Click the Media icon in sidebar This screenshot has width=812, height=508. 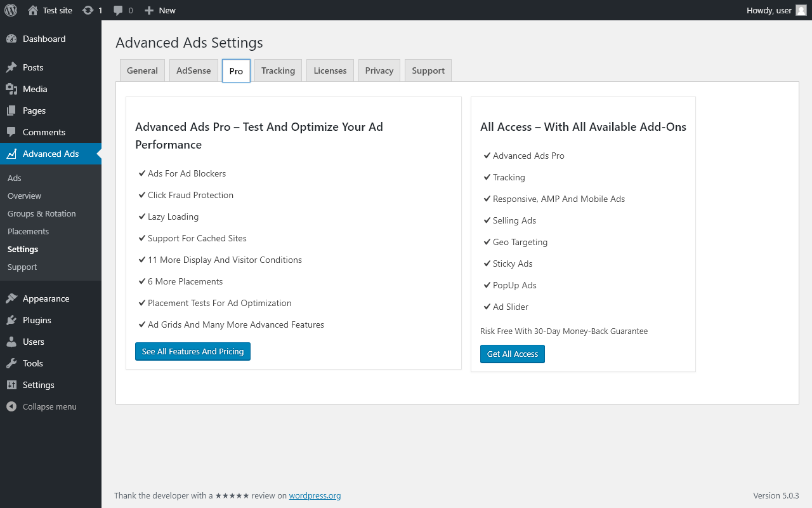pyautogui.click(x=11, y=89)
